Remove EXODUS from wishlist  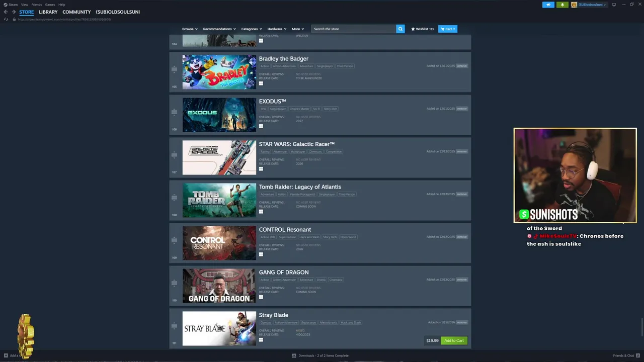pyautogui.click(x=462, y=109)
